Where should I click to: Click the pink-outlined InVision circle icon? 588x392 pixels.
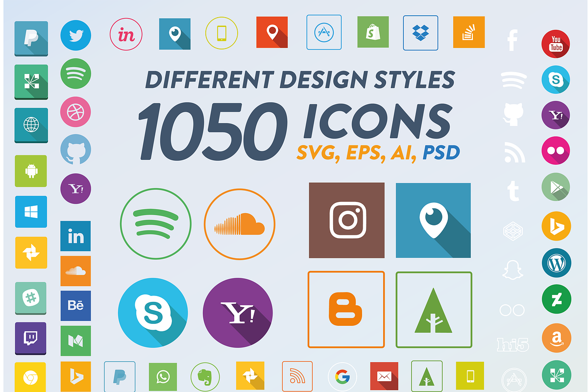click(x=126, y=34)
